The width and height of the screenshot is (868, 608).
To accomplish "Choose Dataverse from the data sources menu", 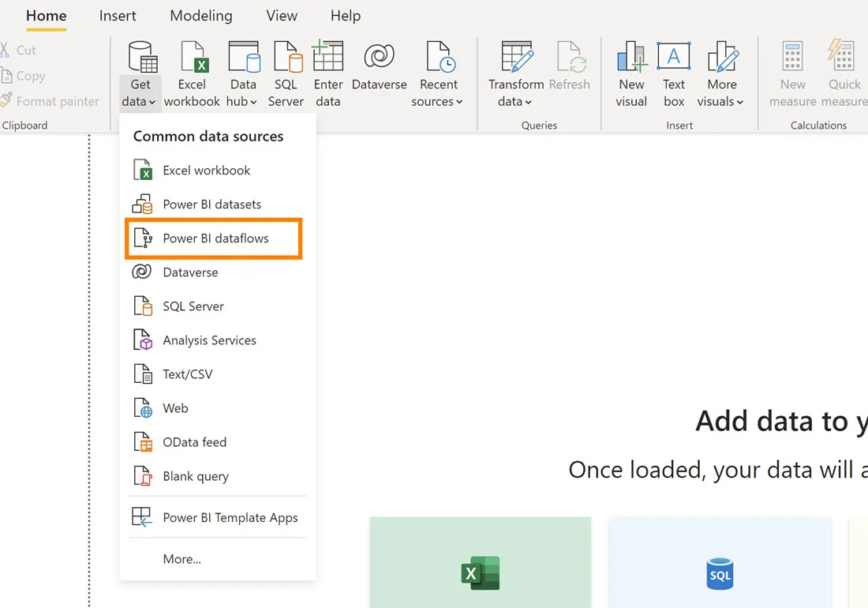I will click(217, 272).
